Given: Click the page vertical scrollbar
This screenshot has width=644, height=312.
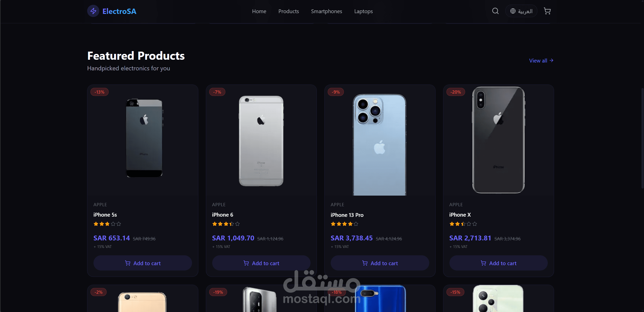Looking at the screenshot, I should click(642, 138).
